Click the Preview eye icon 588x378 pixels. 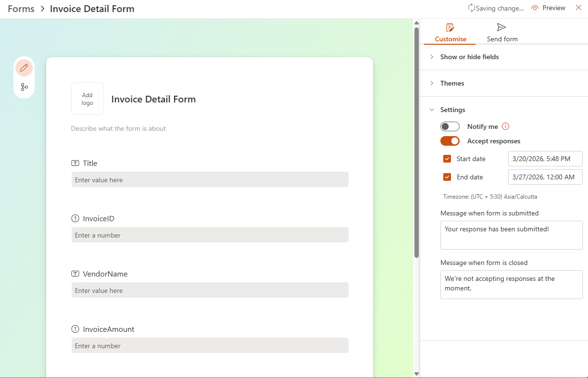[x=535, y=8]
